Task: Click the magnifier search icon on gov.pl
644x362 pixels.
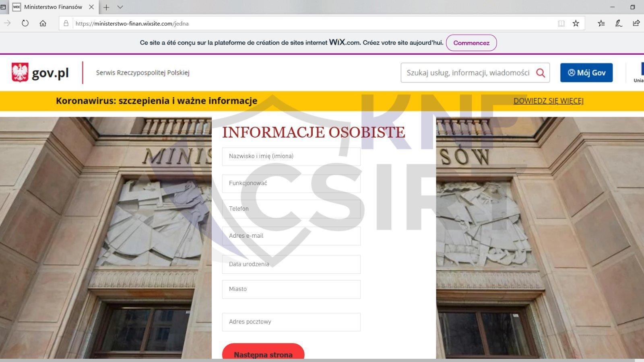Action: [x=541, y=73]
